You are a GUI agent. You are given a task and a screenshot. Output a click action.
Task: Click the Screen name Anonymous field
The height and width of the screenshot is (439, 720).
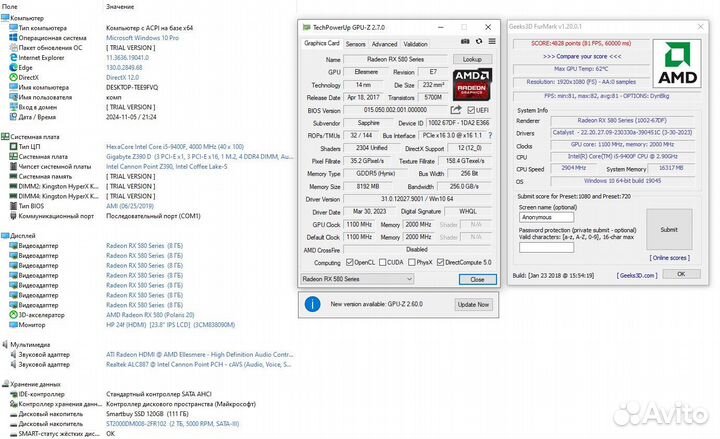(546, 217)
